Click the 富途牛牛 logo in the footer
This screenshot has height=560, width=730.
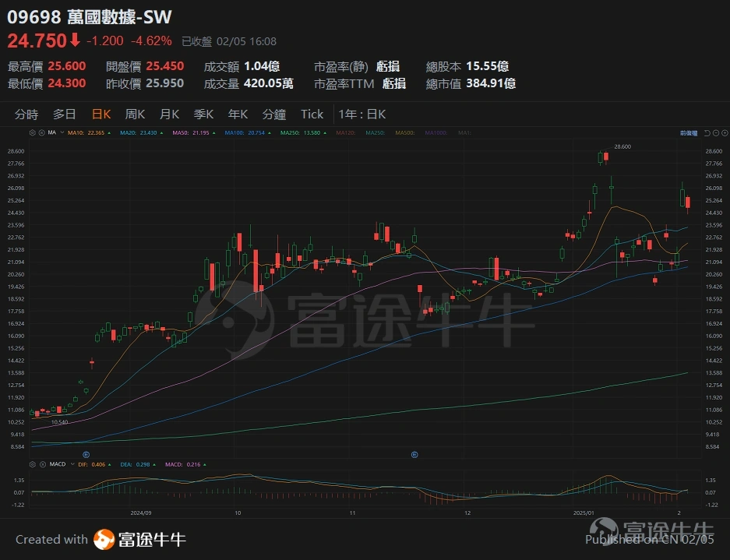(139, 540)
